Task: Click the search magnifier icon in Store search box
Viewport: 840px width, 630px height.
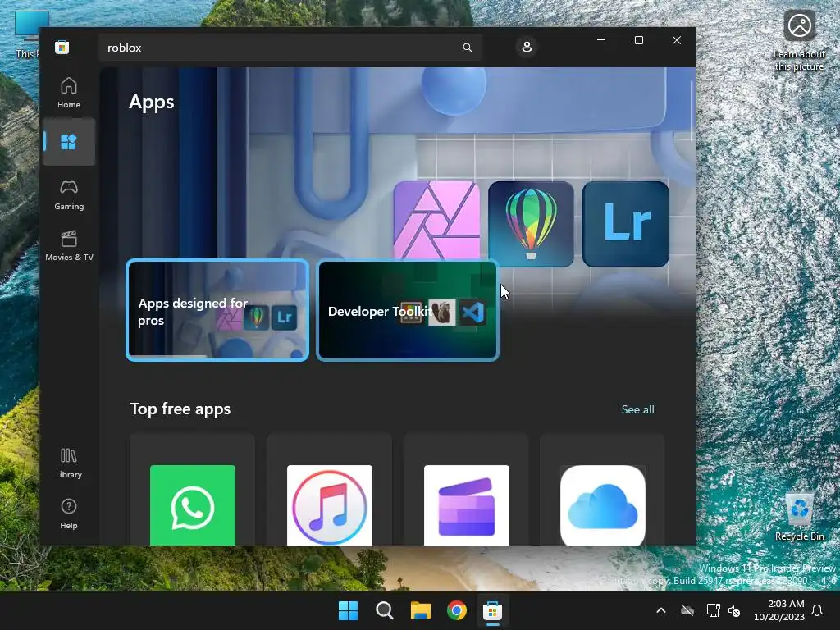Action: pos(467,48)
